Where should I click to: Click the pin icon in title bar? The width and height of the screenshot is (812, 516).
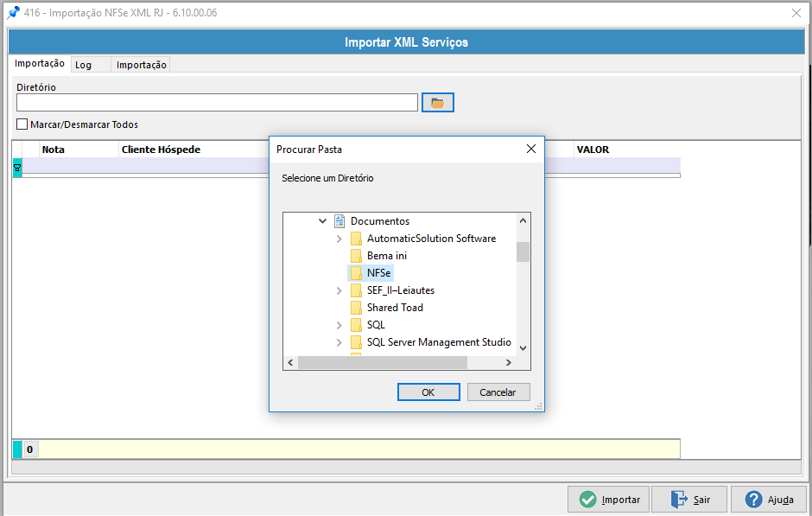click(x=13, y=12)
